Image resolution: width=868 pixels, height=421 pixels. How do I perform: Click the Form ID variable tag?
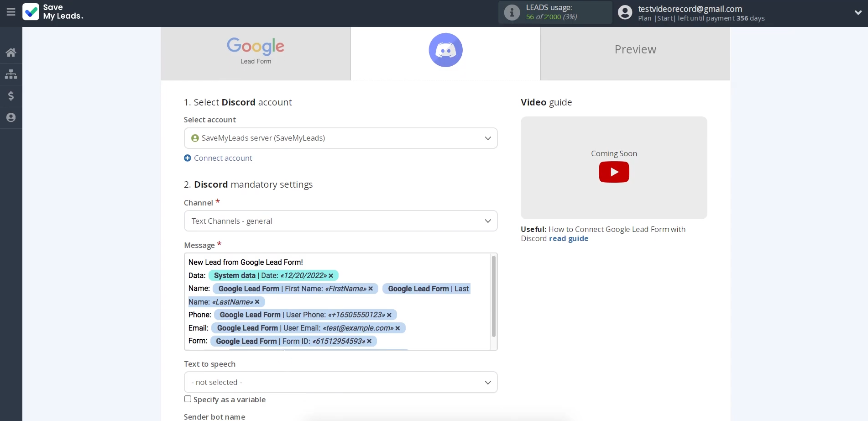293,341
